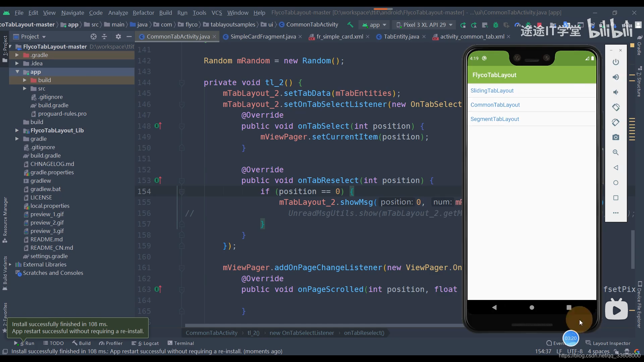This screenshot has height=362, width=644.
Task: Tap SegmentTabLayout in the emulator list
Action: coord(532,119)
